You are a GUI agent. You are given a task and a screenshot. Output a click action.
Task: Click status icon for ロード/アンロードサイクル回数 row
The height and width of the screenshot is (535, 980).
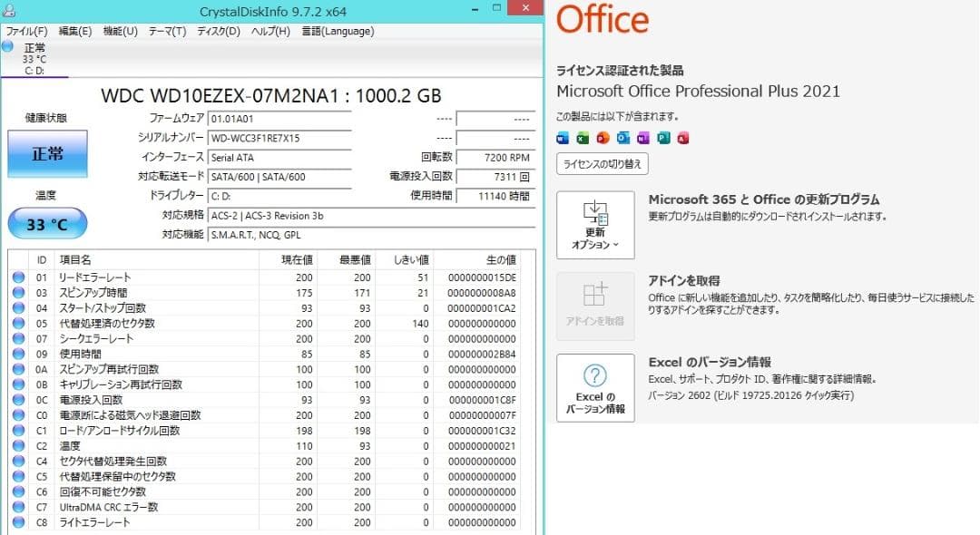tap(19, 430)
